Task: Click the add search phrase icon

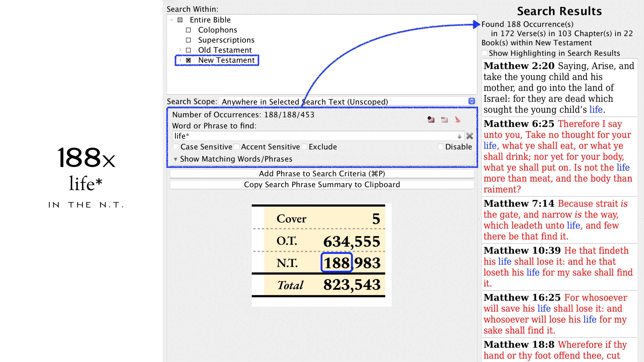Action: (431, 120)
